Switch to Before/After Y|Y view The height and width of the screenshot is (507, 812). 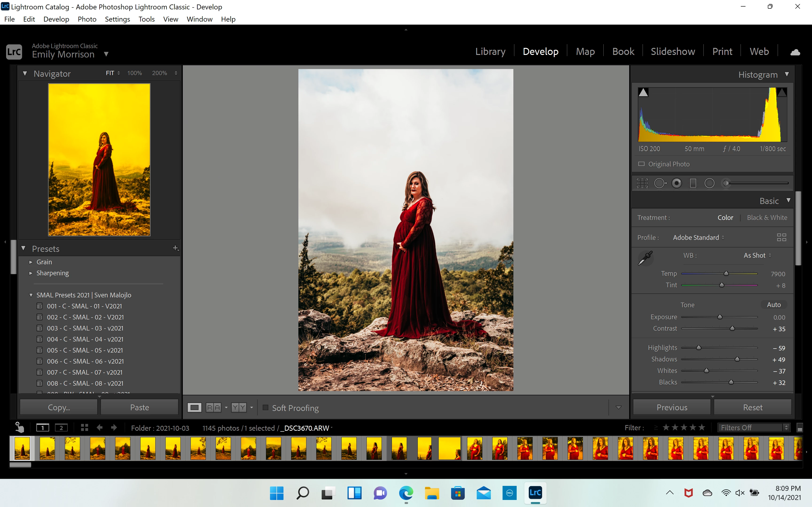pyautogui.click(x=239, y=408)
